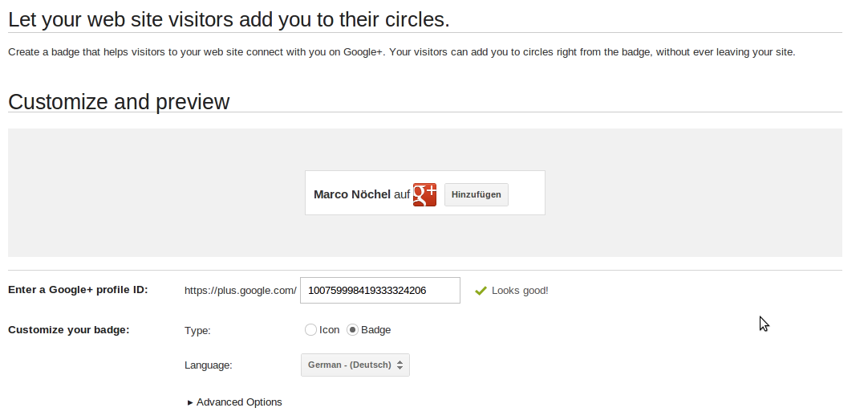Select the Icon radio button

(310, 330)
